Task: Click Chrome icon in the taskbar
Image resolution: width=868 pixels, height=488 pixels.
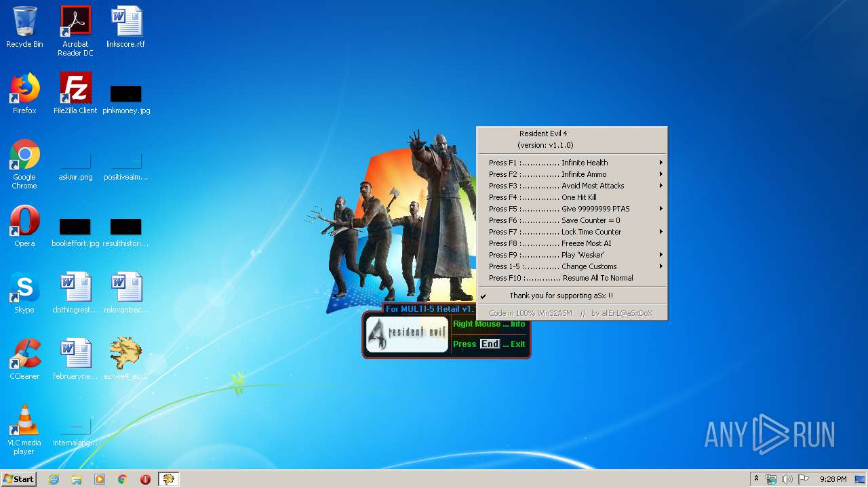Action: point(123,479)
